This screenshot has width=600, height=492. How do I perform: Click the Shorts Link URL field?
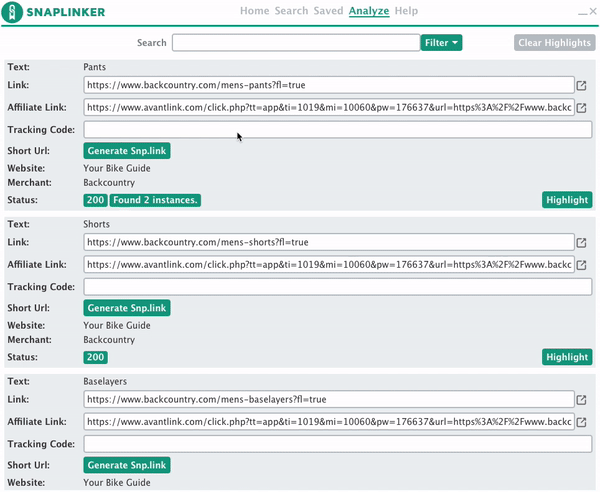329,242
